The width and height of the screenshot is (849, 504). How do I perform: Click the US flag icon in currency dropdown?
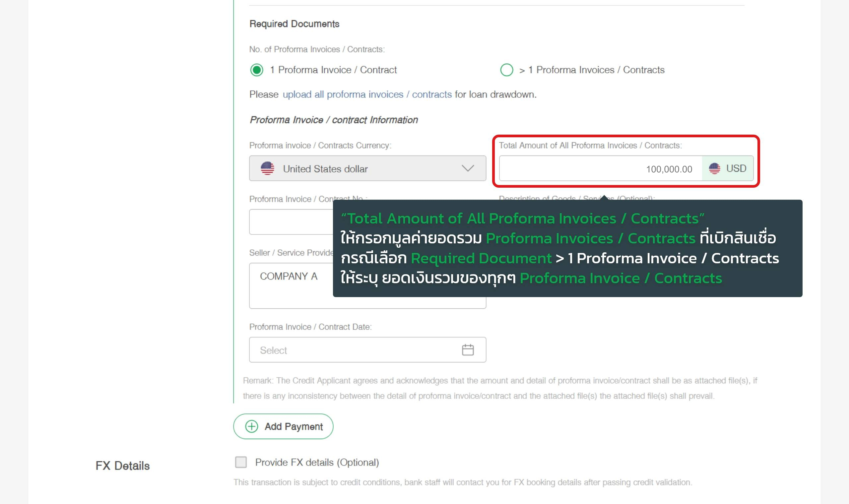pyautogui.click(x=268, y=168)
